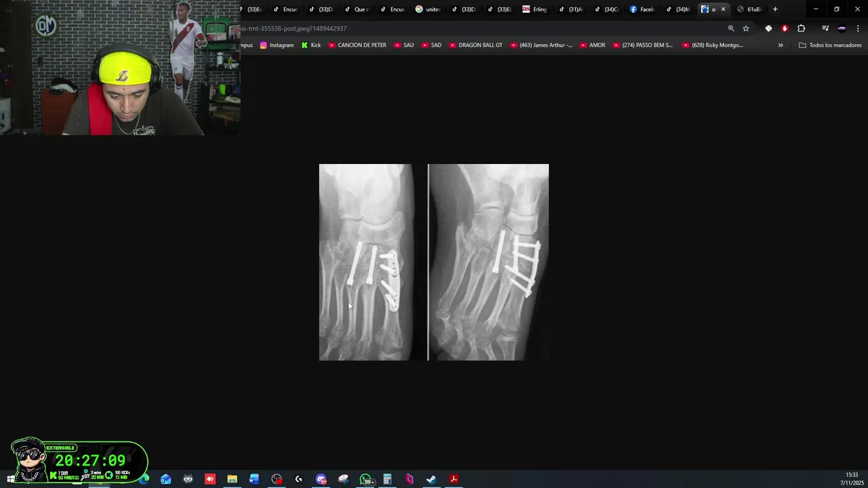Bookmark this page with the star icon

[746, 28]
